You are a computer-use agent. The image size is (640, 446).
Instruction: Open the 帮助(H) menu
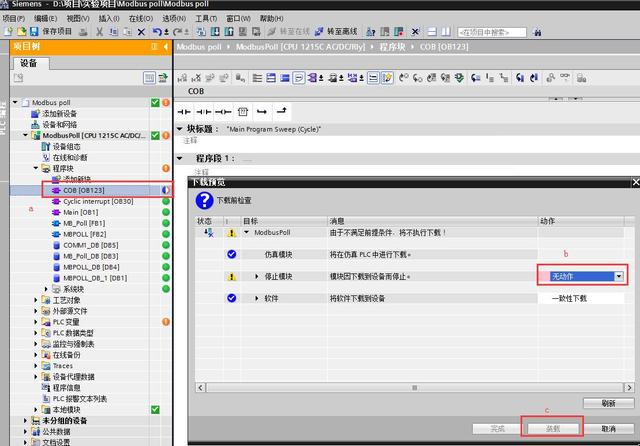271,18
